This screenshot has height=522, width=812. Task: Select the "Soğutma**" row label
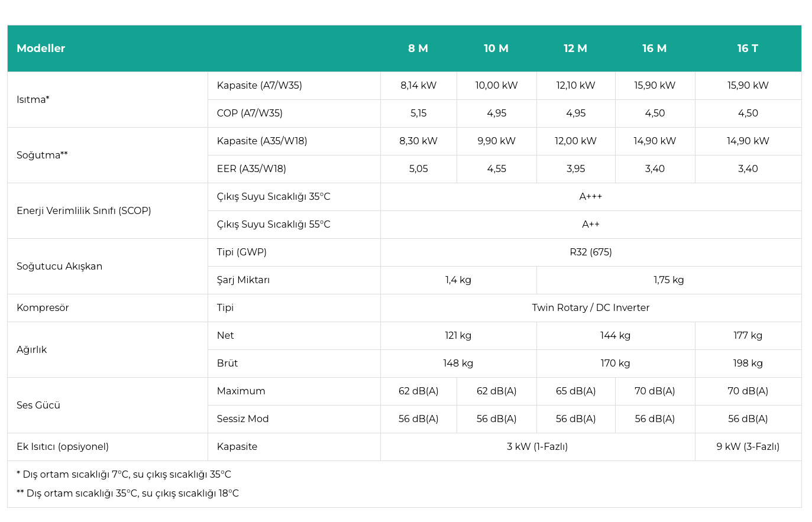coord(42,155)
